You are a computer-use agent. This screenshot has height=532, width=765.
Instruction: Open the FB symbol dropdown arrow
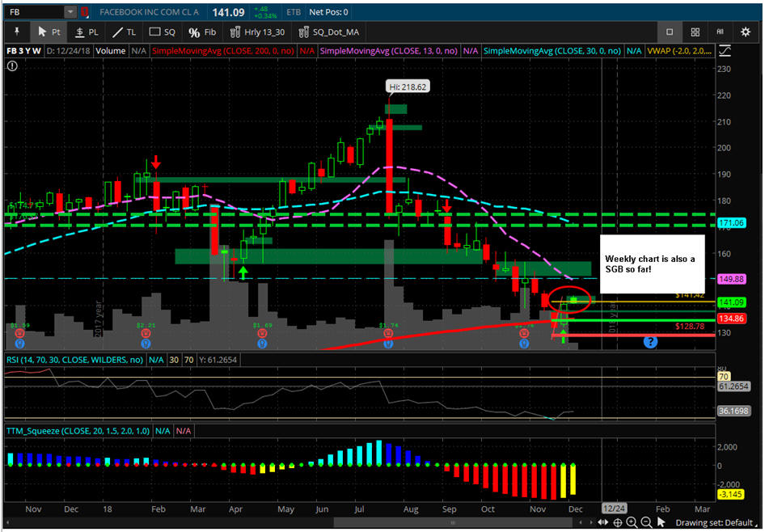(70, 12)
